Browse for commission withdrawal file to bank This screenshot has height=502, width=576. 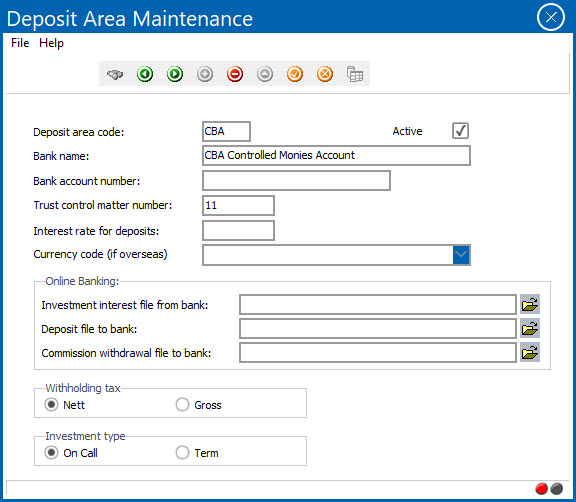click(x=530, y=353)
